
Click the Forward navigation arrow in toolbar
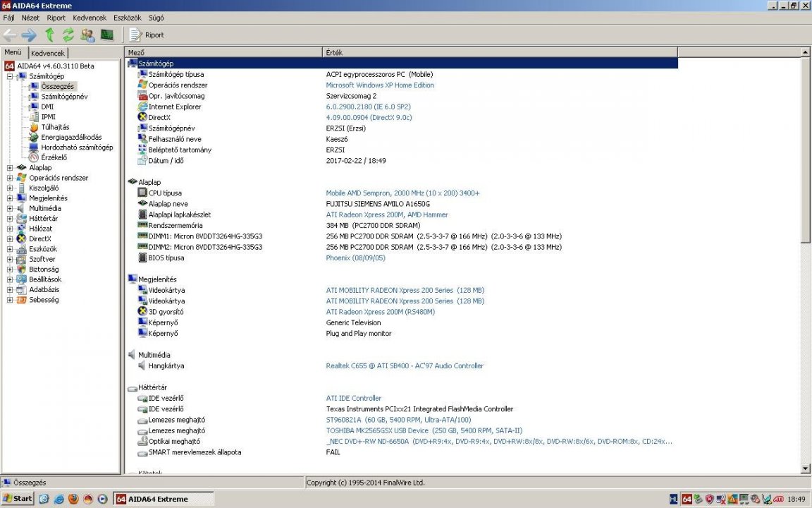coord(29,35)
